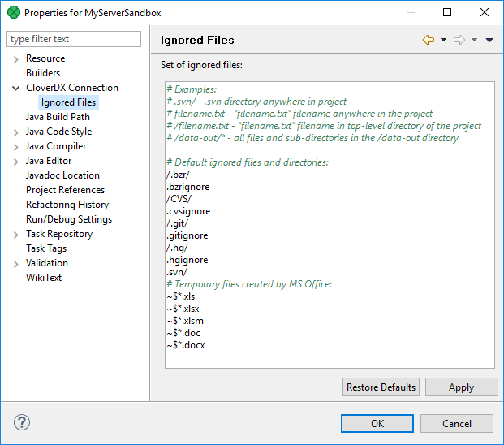Collapse the CloverDX Connection node

click(x=16, y=88)
